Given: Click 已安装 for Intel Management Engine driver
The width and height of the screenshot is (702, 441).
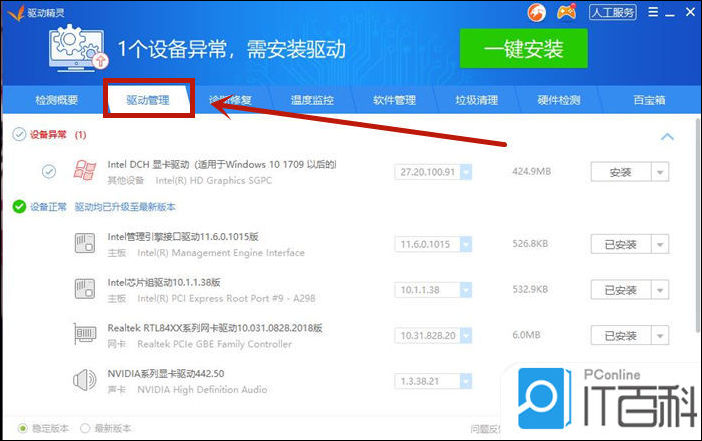Looking at the screenshot, I should [x=621, y=244].
